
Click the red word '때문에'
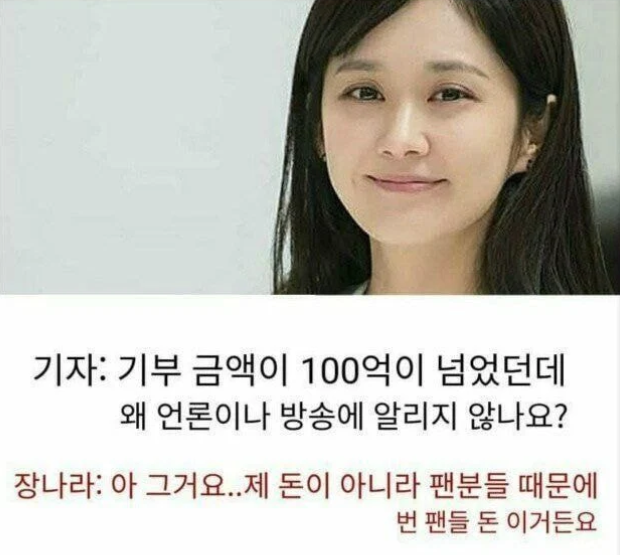pyautogui.click(x=558, y=487)
